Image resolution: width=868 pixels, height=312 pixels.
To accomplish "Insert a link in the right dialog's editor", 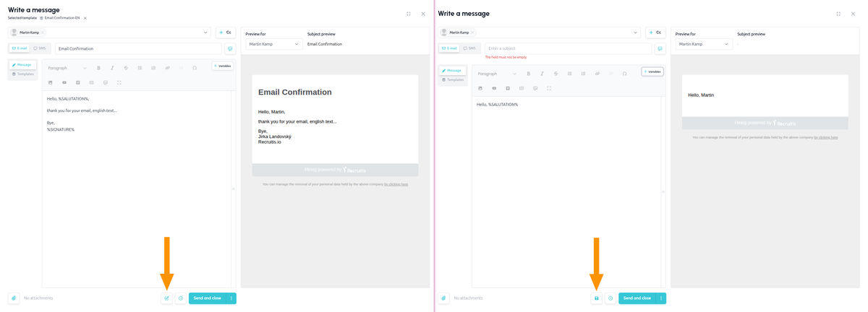I will click(597, 74).
